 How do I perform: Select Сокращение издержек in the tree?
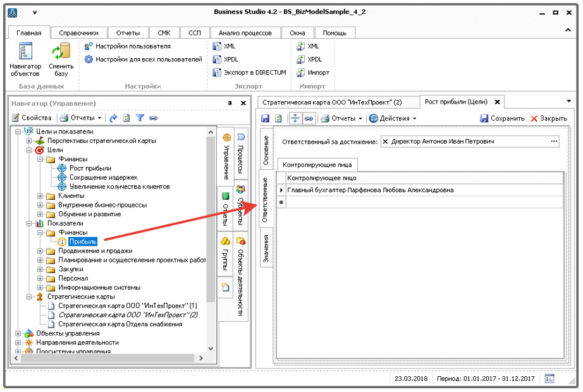point(103,178)
